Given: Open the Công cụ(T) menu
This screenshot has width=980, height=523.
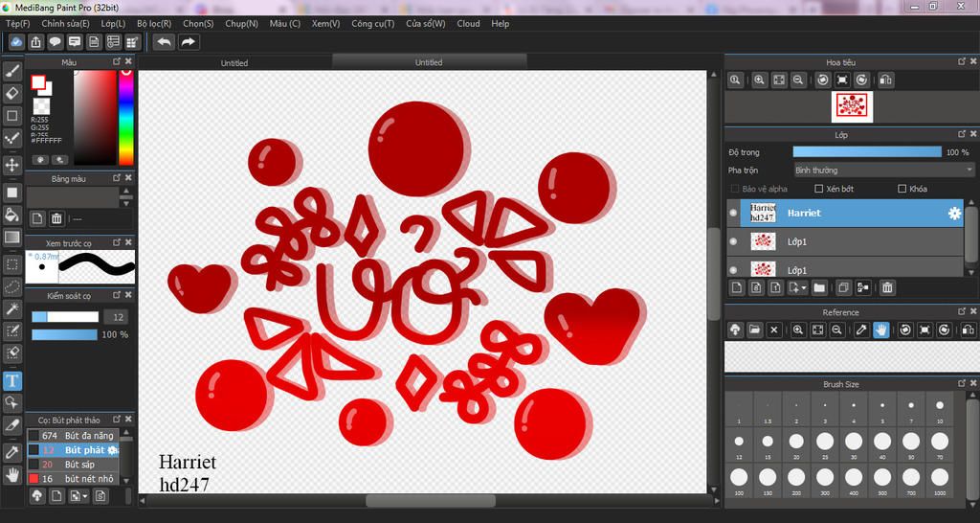Looking at the screenshot, I should [x=373, y=24].
